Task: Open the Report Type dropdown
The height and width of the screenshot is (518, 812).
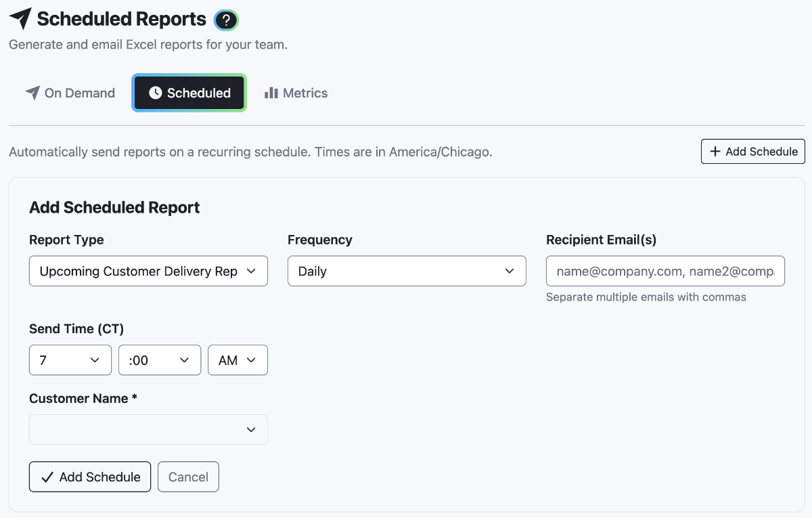Action: pyautogui.click(x=148, y=271)
